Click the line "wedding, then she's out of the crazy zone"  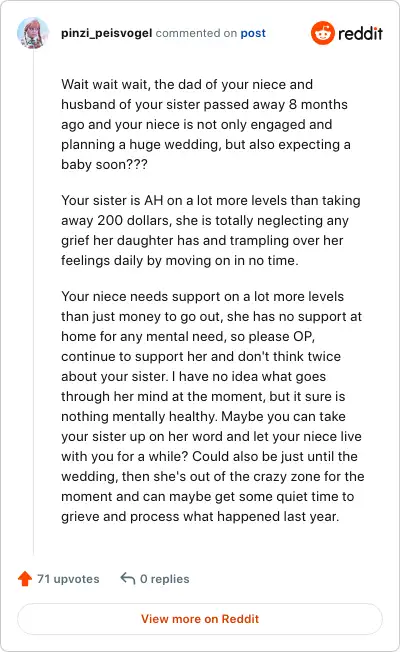pos(212,477)
